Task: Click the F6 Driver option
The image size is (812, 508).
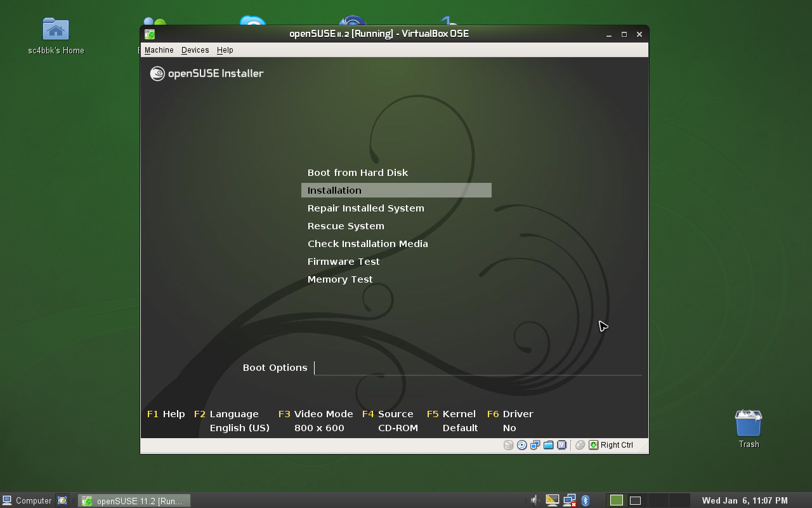Action: [510, 414]
